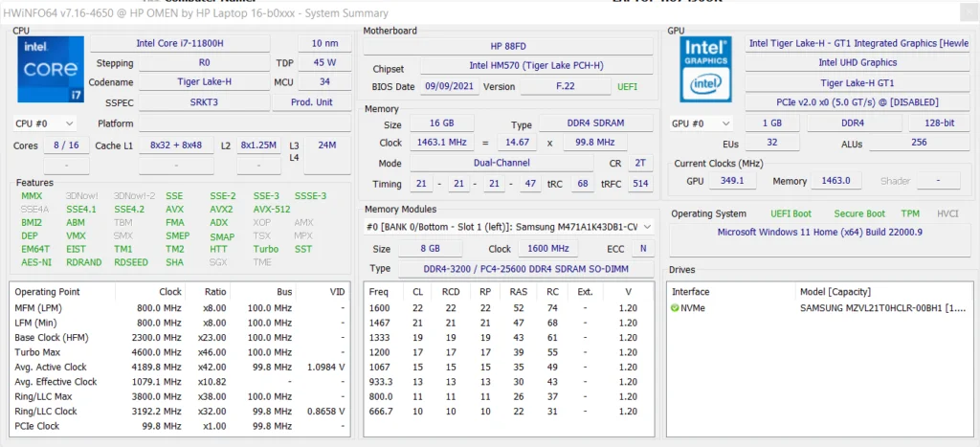
Task: Click the GPU memory clock 1463.0 field
Action: coord(836,181)
